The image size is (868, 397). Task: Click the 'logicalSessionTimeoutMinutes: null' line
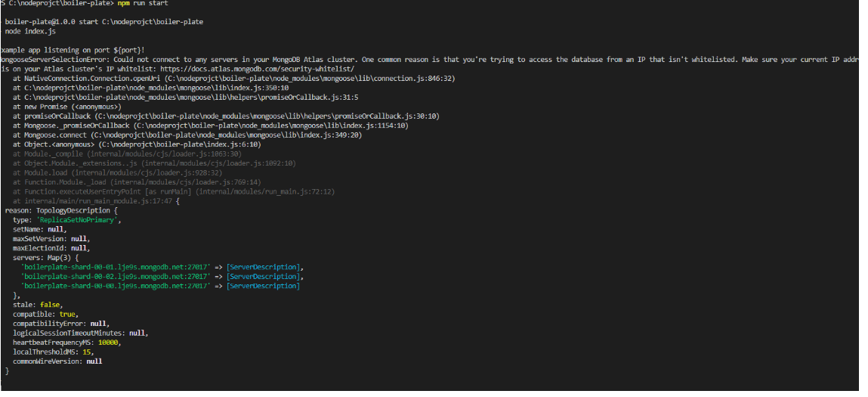(x=81, y=333)
